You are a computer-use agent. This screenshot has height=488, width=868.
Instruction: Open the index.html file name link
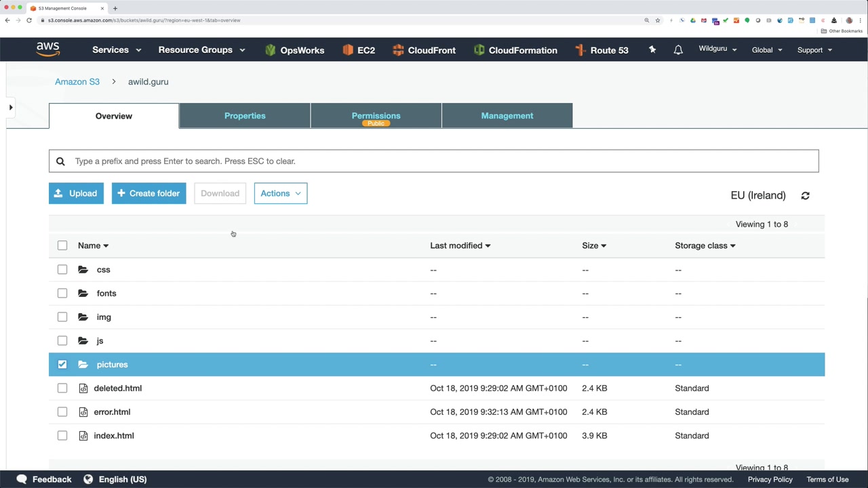click(x=114, y=436)
